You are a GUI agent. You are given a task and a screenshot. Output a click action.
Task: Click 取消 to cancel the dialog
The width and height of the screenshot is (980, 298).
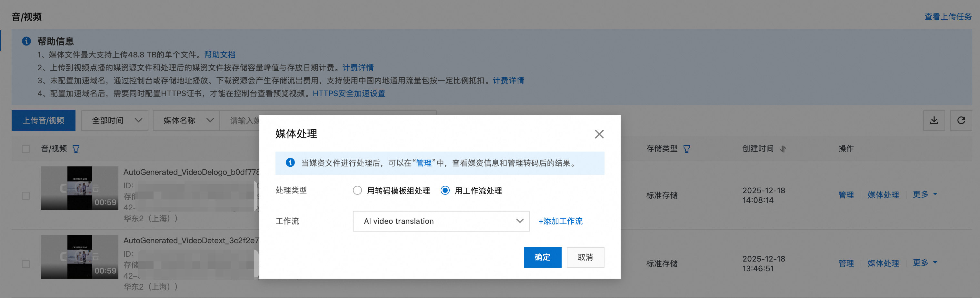point(585,257)
